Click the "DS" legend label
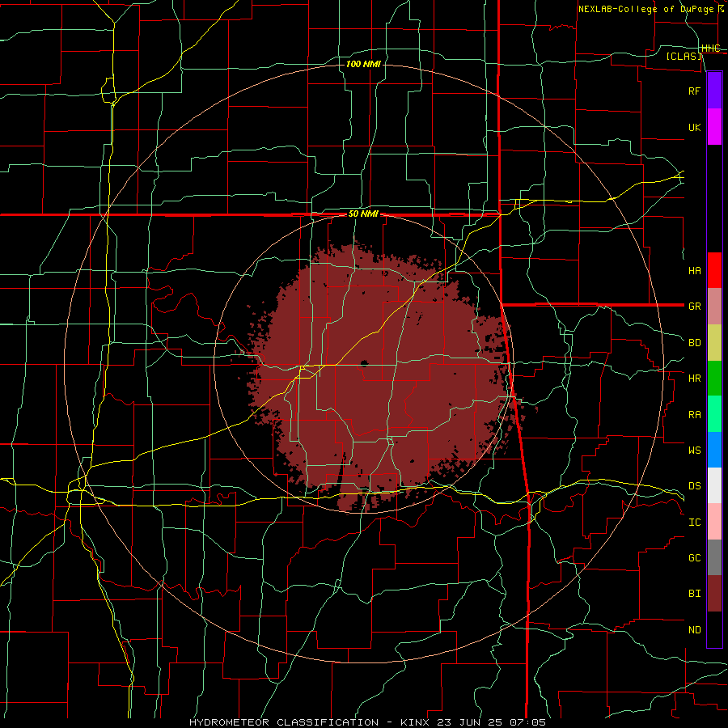 pyautogui.click(x=694, y=485)
